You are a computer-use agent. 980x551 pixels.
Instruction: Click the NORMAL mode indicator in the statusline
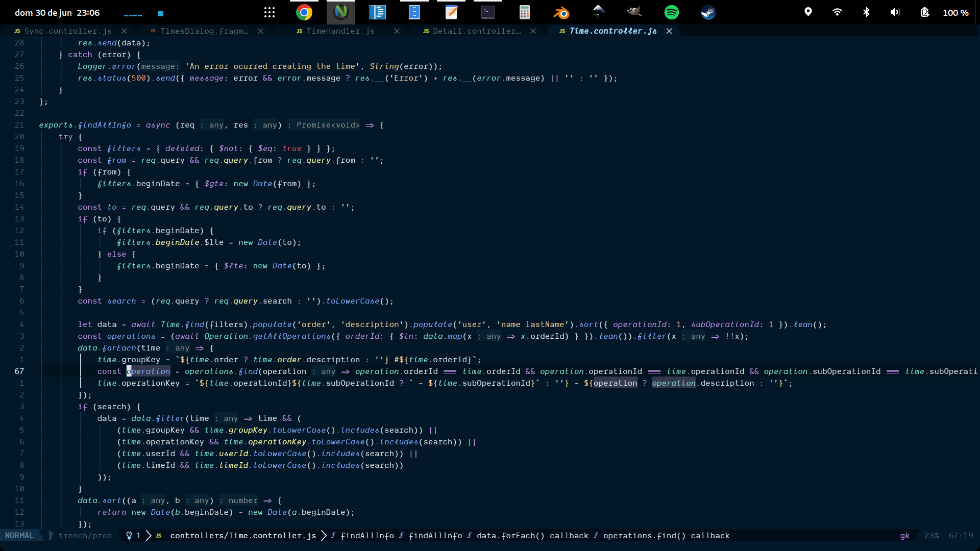tap(19, 536)
